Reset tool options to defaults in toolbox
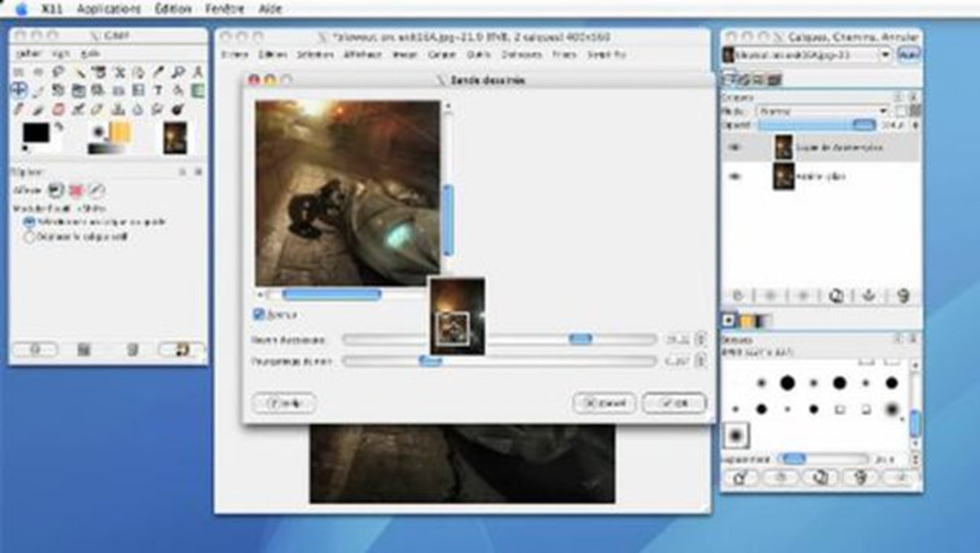 tap(182, 350)
